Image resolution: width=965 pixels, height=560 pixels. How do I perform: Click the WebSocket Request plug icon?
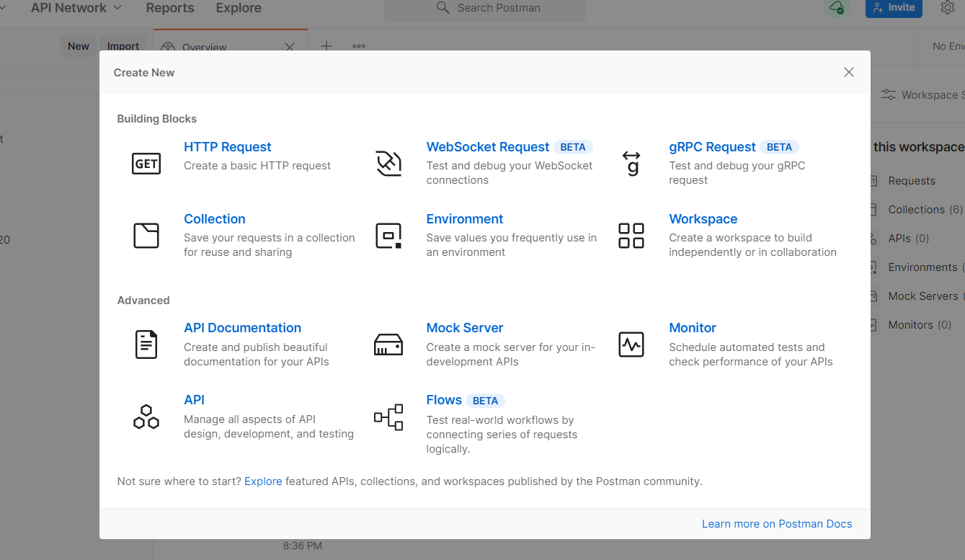tap(388, 164)
